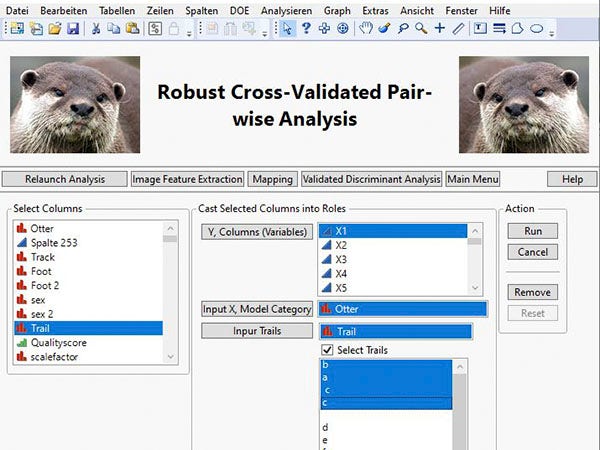Screen dimensions: 600x450
Task: Select the Magnifier zoom tool
Action: [x=421, y=29]
